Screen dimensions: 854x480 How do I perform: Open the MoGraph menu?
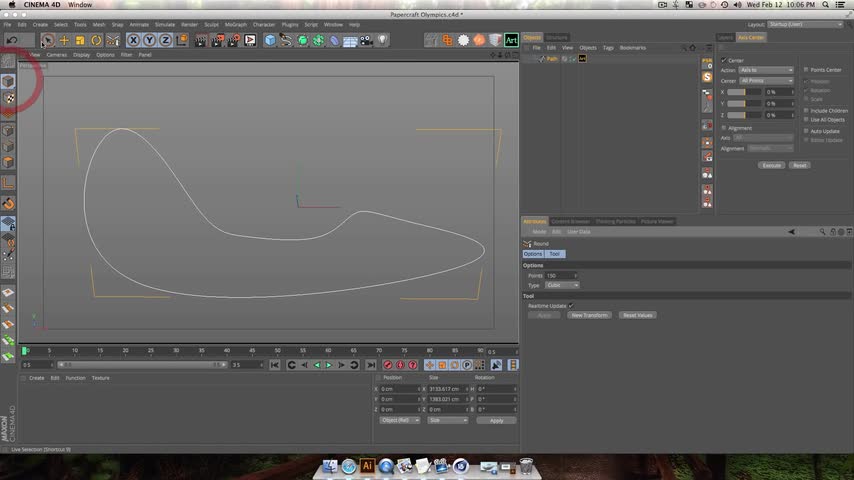[x=236, y=24]
